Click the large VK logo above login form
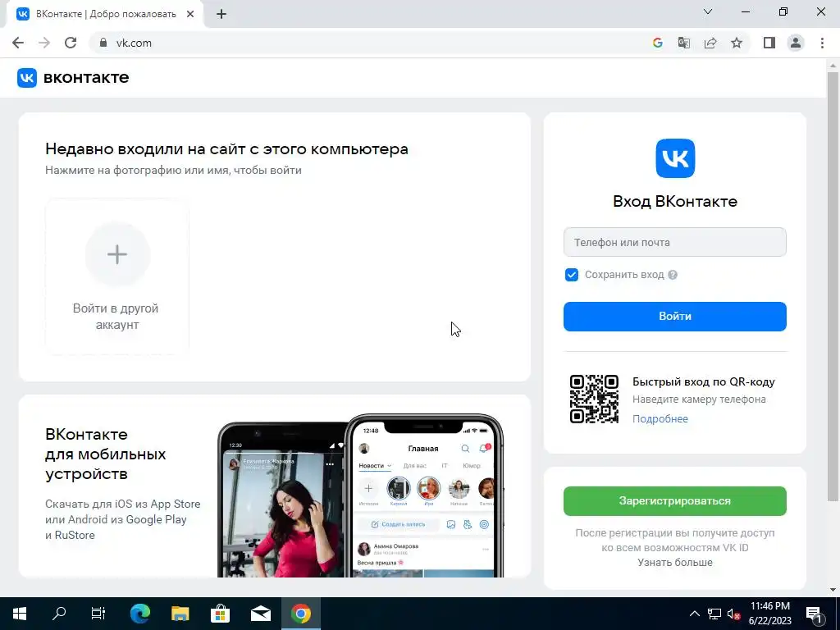 [675, 158]
